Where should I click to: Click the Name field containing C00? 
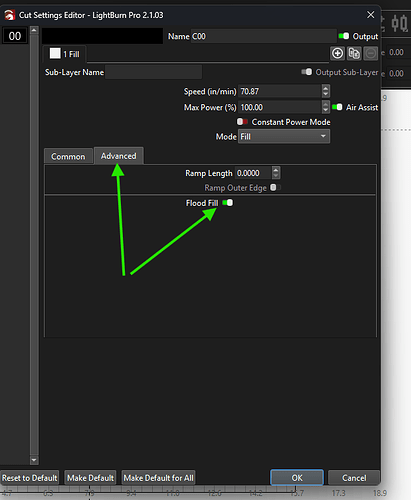[263, 36]
